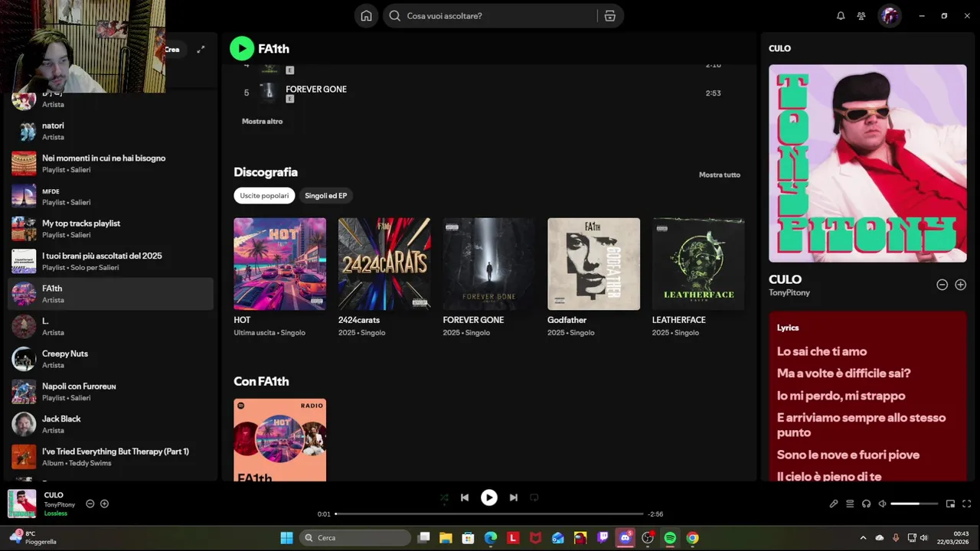Show hidden tray icons chevron

864,538
